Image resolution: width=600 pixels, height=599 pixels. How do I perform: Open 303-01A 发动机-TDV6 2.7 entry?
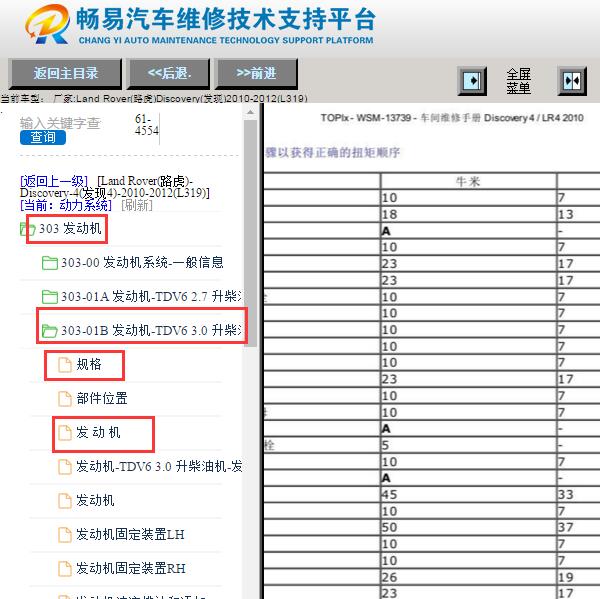point(151,296)
